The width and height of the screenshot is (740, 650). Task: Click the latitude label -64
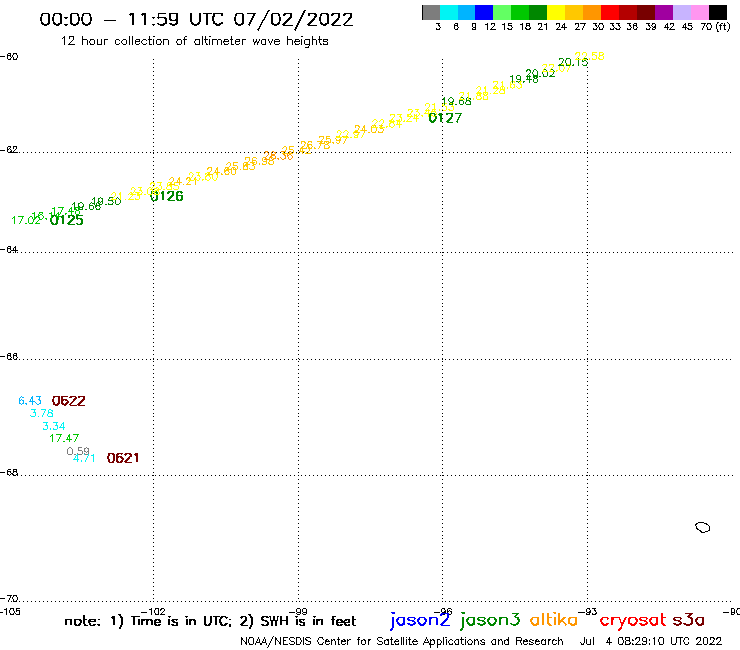click(9, 249)
